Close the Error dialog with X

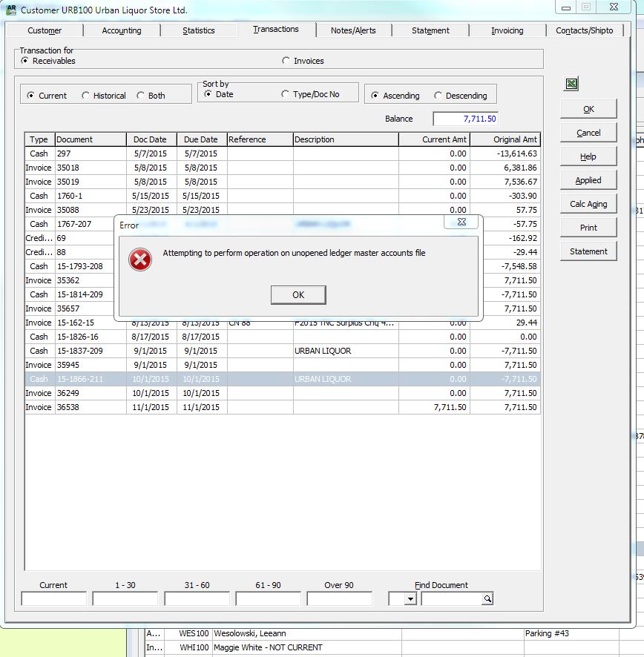point(461,222)
